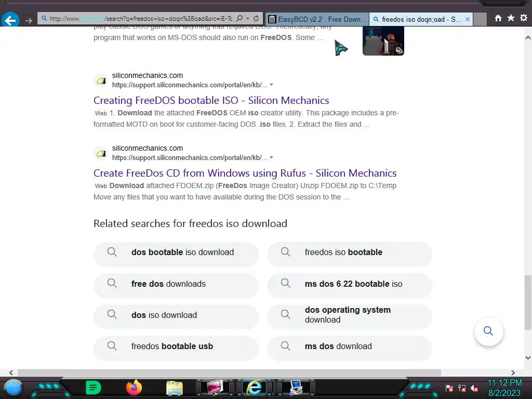The width and height of the screenshot is (532, 399).
Task: Click the second result's support.siliconmechanics.com URL text
Action: (x=190, y=157)
